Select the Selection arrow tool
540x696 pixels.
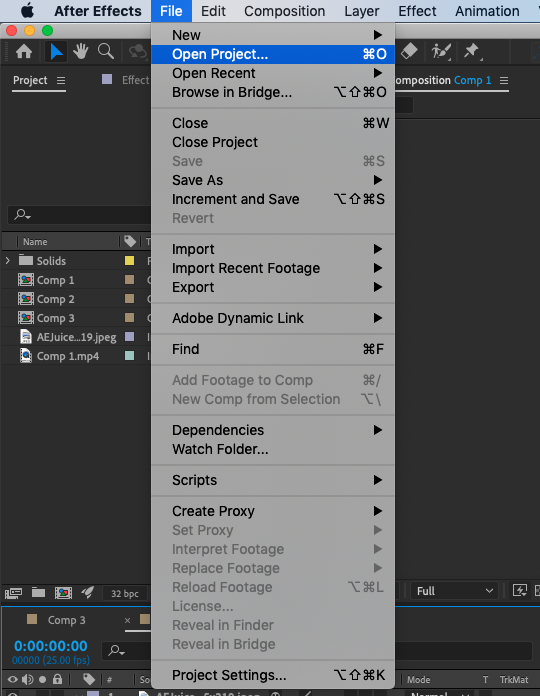coord(56,52)
